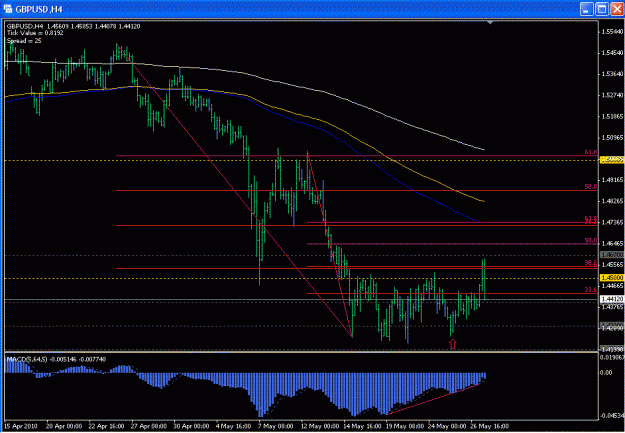This screenshot has width=625, height=433.
Task: Click the 23.6 Fibonacci level label
Action: coord(590,290)
